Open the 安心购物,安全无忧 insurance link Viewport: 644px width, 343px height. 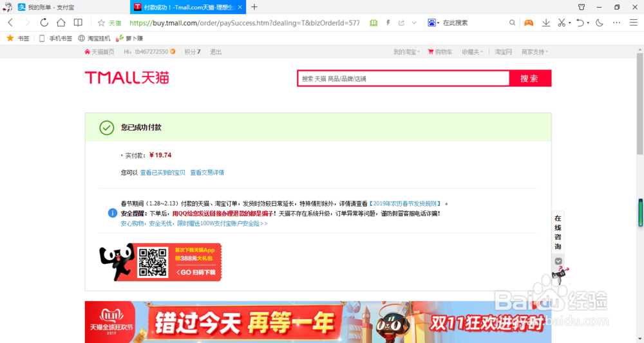coord(194,223)
